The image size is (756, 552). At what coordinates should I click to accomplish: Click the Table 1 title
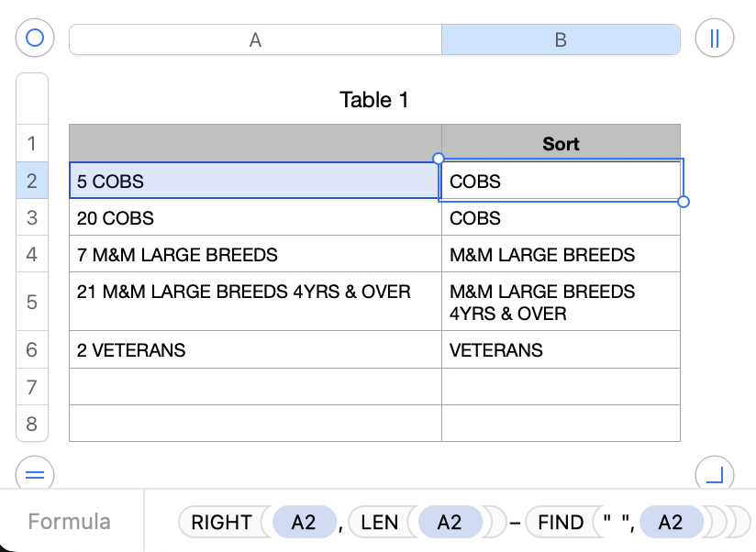coord(374,100)
